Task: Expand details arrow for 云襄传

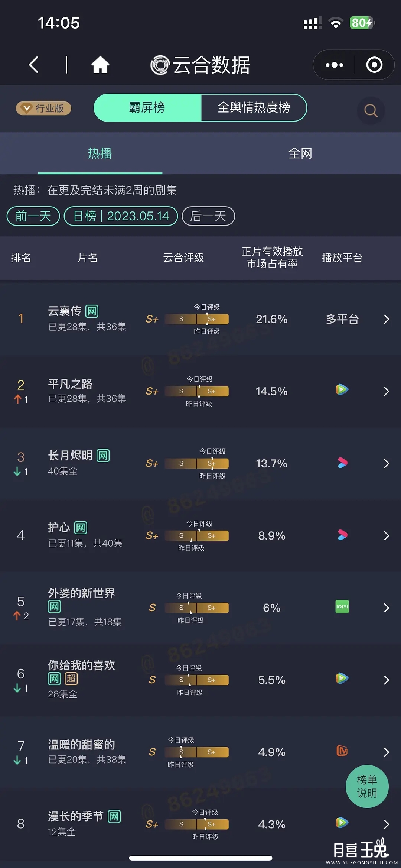Action: pyautogui.click(x=386, y=319)
